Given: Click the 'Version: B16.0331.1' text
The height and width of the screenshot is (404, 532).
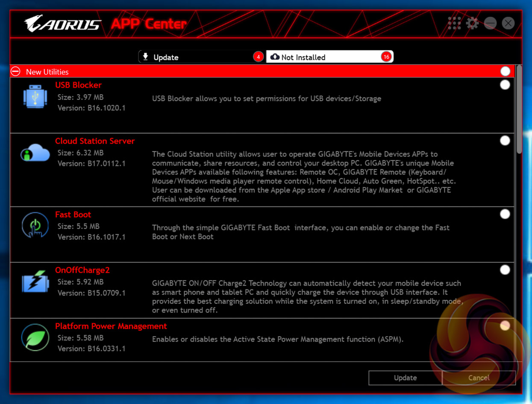Looking at the screenshot, I should point(91,349).
